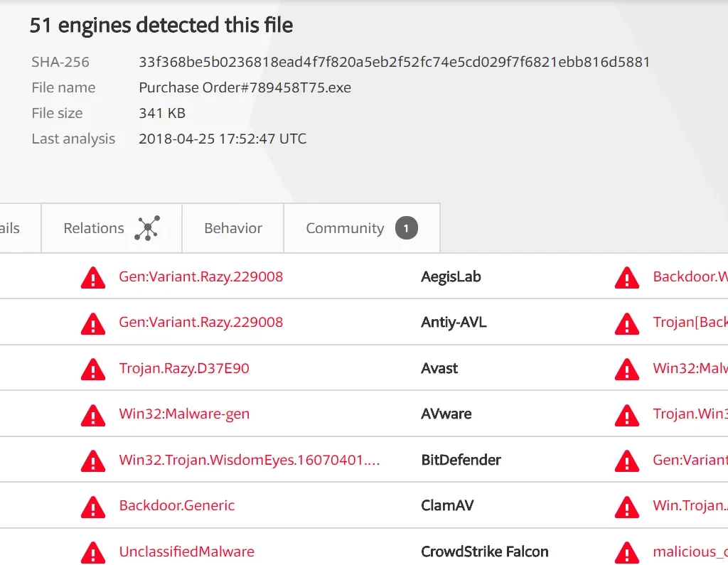Click the 'File name' field label
The height and width of the screenshot is (565, 728).
63,87
